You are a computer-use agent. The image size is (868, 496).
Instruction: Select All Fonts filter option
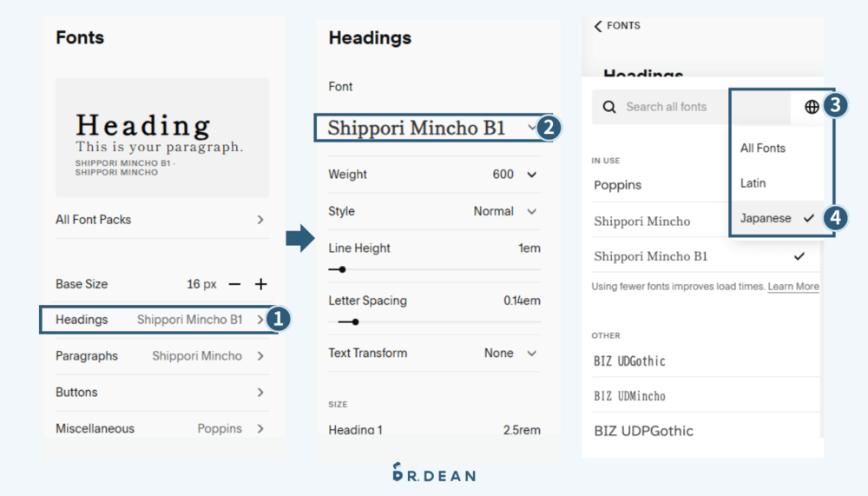click(x=762, y=149)
